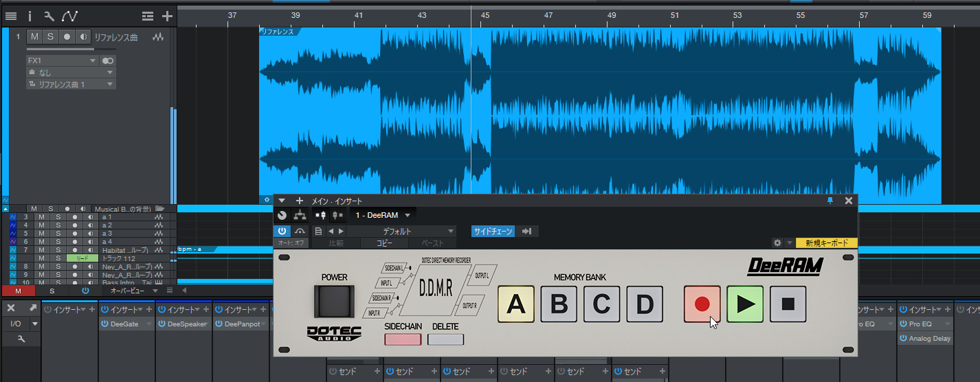Viewport: 980px width, 382px height.
Task: Click the サイドチェーン button
Action: (x=493, y=232)
